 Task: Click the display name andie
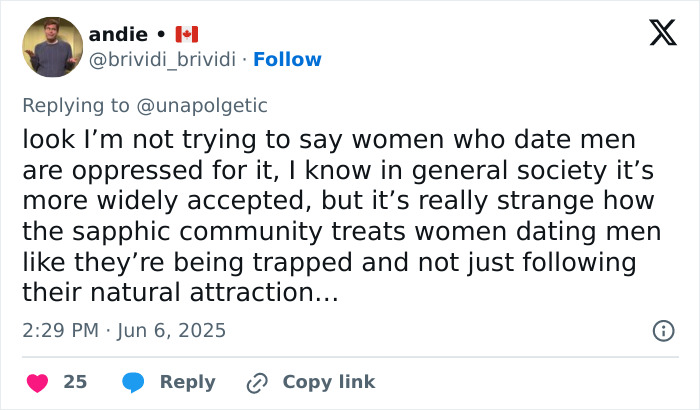[x=118, y=34]
